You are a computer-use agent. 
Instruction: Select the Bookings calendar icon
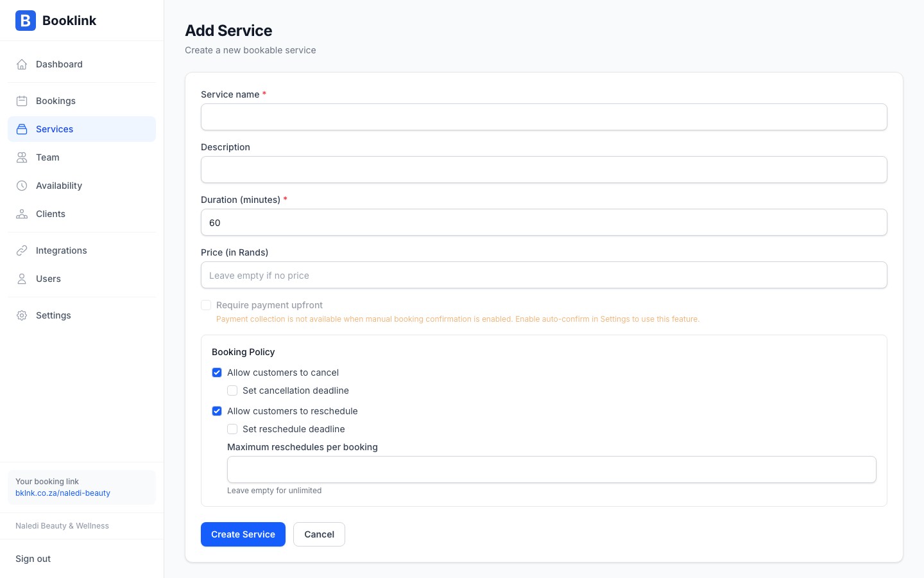pos(22,101)
